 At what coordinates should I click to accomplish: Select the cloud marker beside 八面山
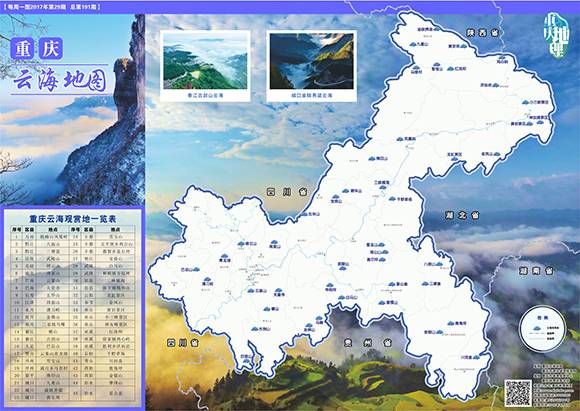pos(439,264)
